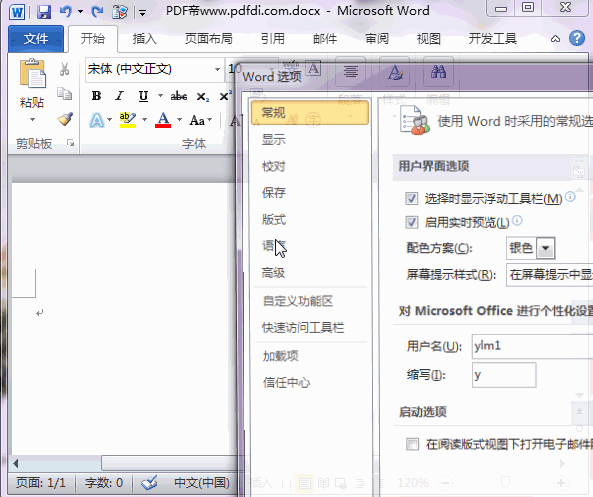Click the spelling check icon in status bar
The width and height of the screenshot is (593, 497).
149,483
